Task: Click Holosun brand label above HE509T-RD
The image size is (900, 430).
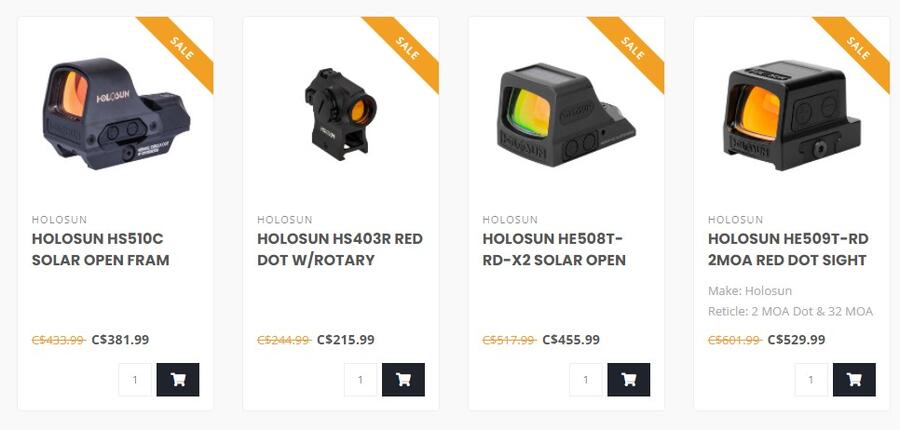Action: [x=735, y=219]
